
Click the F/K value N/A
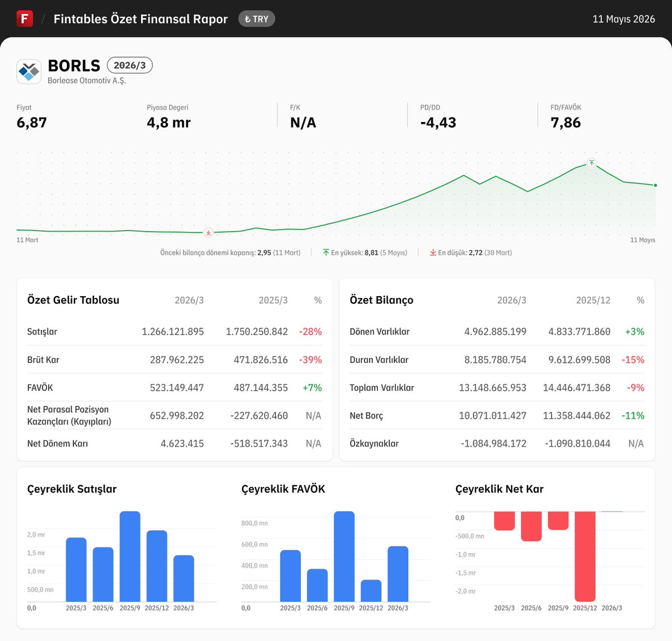click(x=303, y=123)
